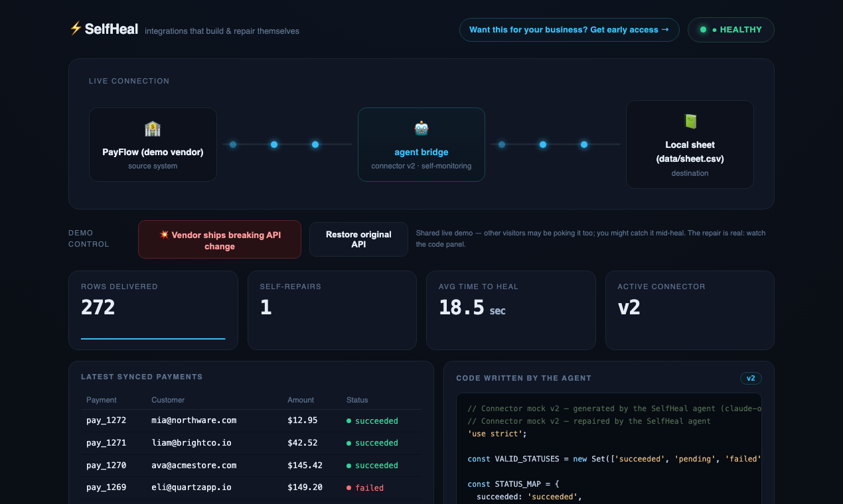The height and width of the screenshot is (504, 843).
Task: Click the agent bridge robot icon
Action: (x=421, y=129)
